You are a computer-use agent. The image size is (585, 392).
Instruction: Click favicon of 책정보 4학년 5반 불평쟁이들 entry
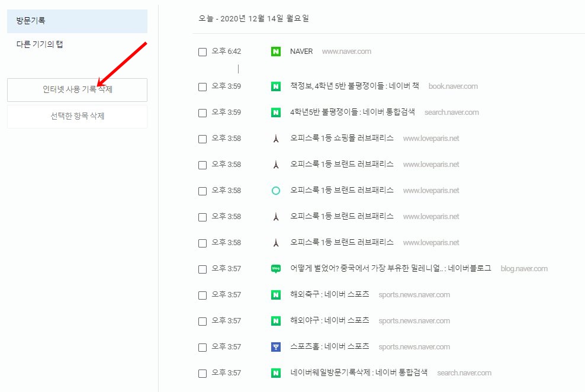pos(276,86)
